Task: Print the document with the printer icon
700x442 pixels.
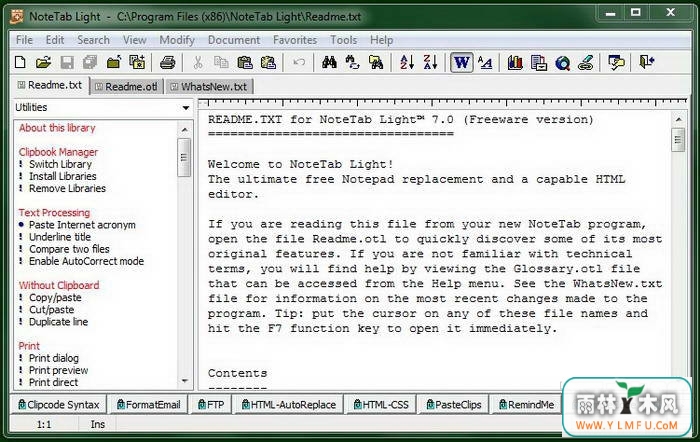Action: pos(167,62)
